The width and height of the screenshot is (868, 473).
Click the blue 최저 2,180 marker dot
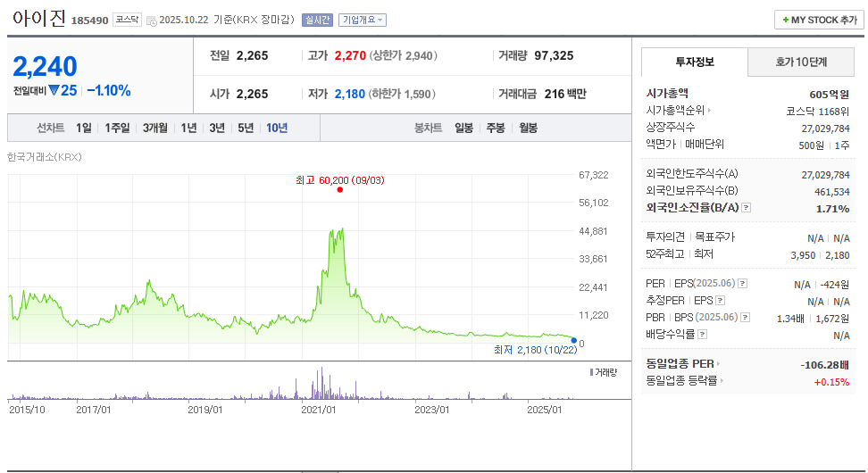click(574, 341)
